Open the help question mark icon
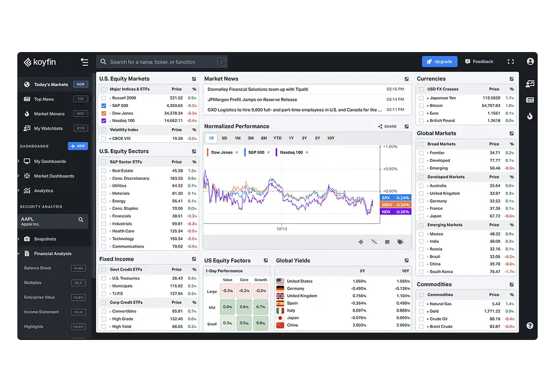The height and width of the screenshot is (392, 555). [x=530, y=326]
